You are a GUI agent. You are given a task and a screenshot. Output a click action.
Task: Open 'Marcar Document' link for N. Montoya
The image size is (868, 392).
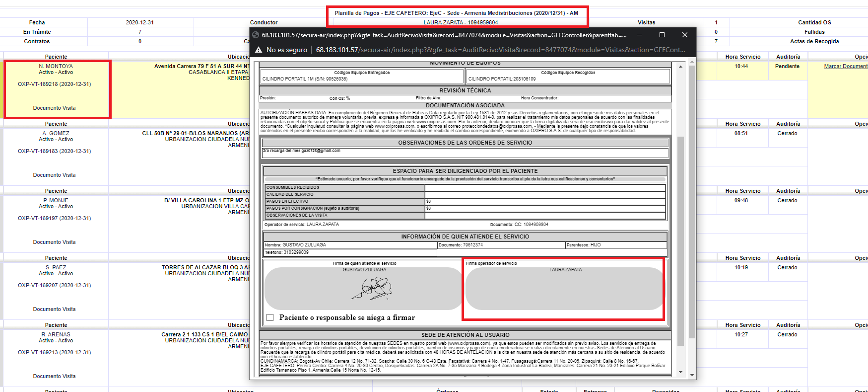(846, 66)
